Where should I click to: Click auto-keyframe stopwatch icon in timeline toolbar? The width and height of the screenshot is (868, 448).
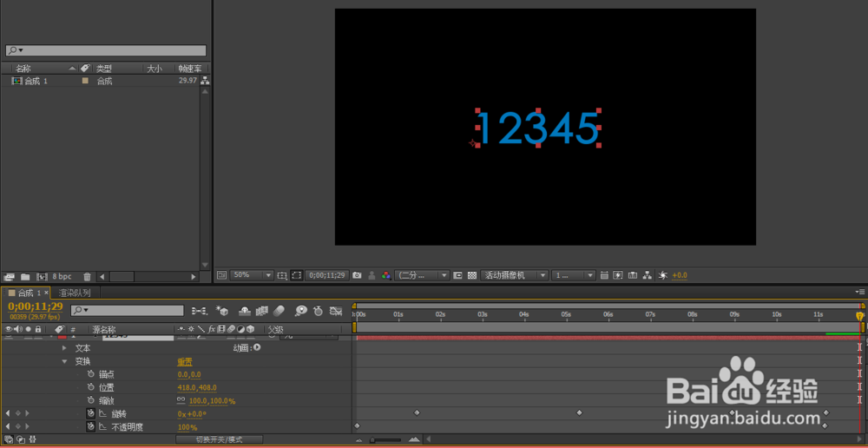[319, 311]
